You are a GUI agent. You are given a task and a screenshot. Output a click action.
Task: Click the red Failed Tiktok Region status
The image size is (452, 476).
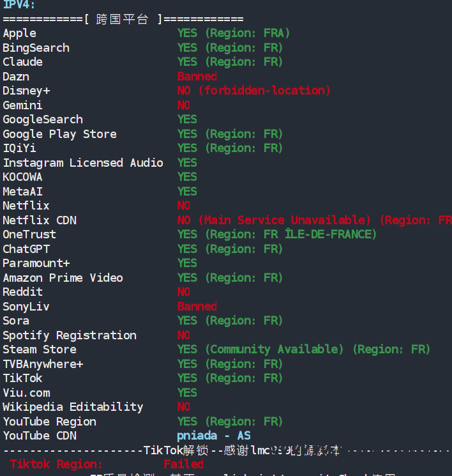click(183, 464)
